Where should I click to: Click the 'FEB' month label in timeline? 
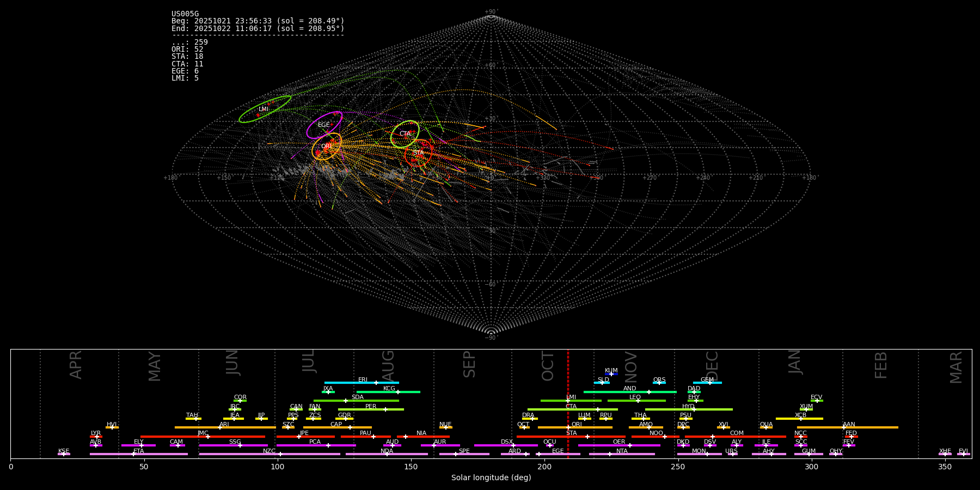881,365
